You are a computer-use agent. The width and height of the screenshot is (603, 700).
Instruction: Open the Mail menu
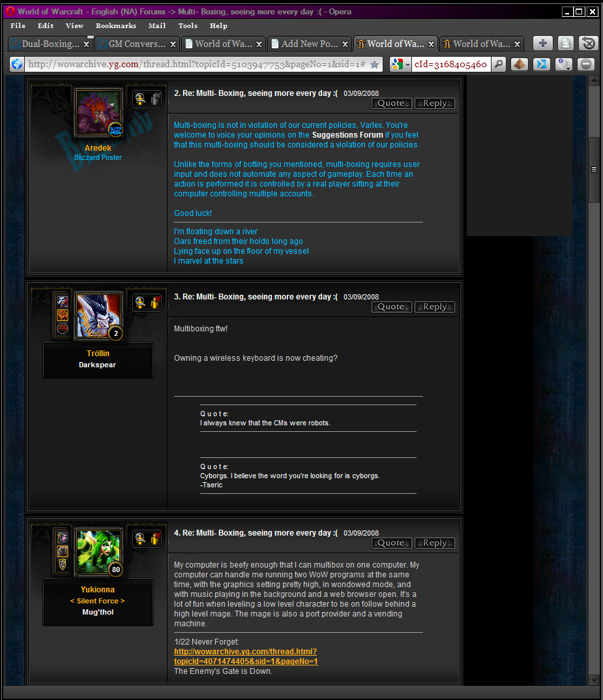point(157,26)
